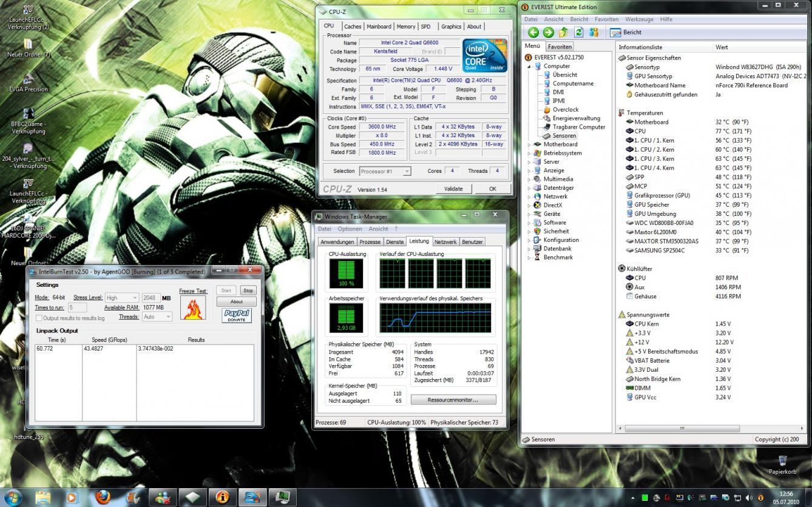Select the Multimedia entry in EVEREST tree
The image size is (812, 507).
click(553, 179)
